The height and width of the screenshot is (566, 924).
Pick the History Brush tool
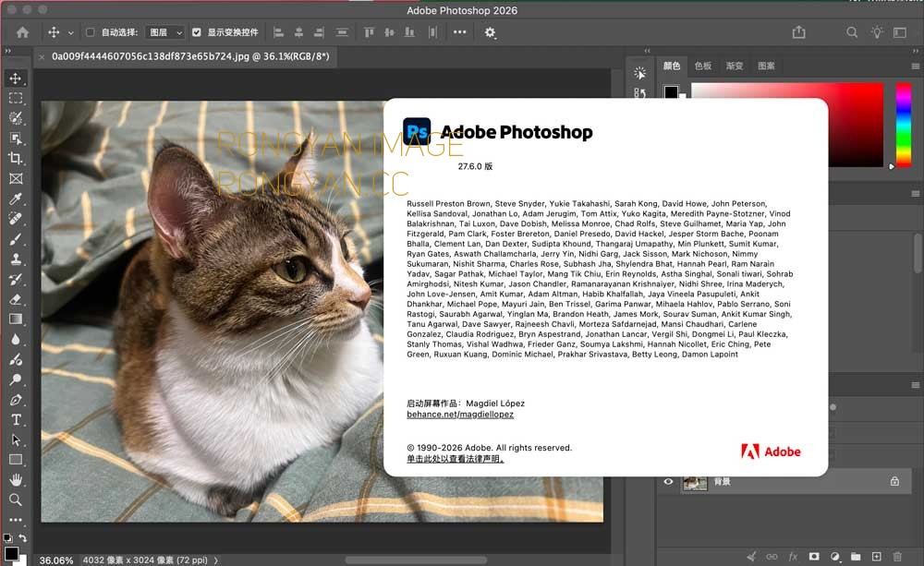click(16, 279)
